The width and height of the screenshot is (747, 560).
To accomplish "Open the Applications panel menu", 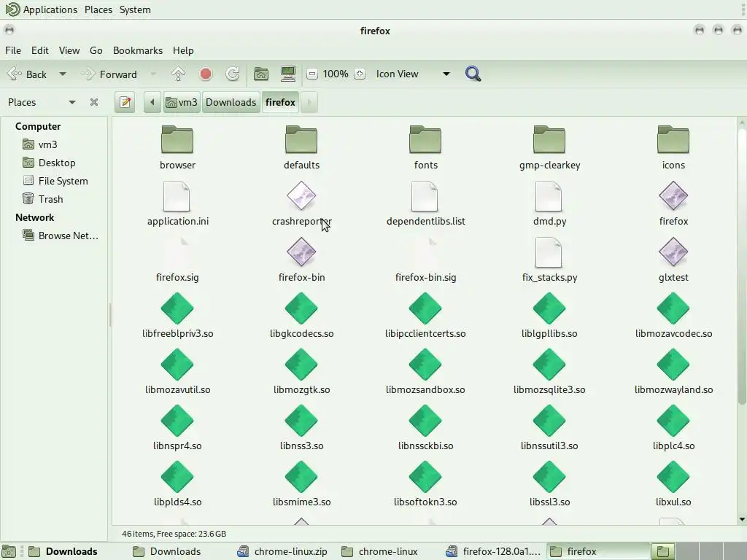I will pos(41,9).
